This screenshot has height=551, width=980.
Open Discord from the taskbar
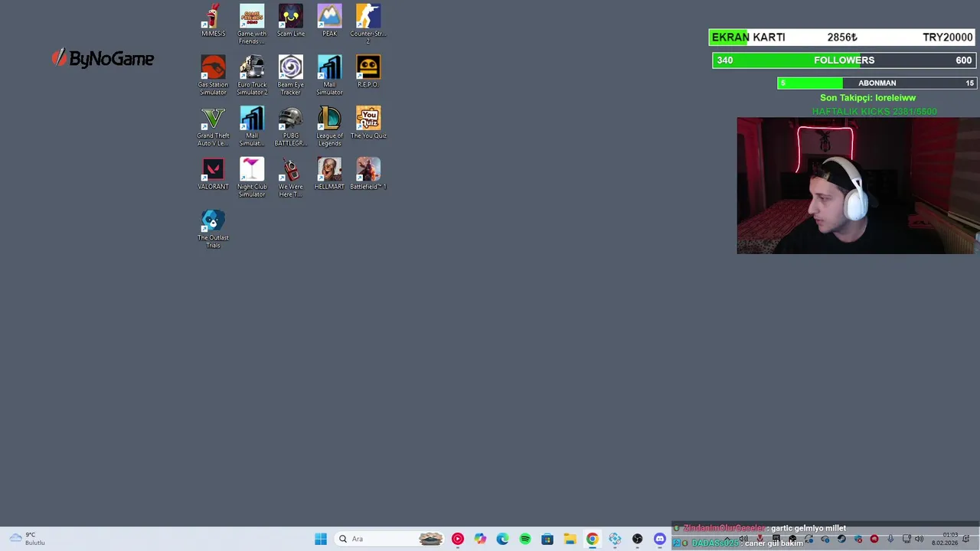660,539
